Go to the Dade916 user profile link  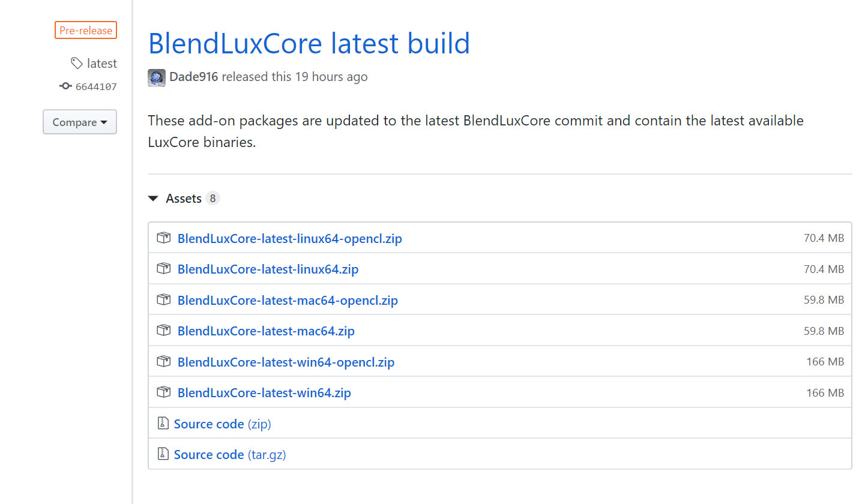coord(193,77)
